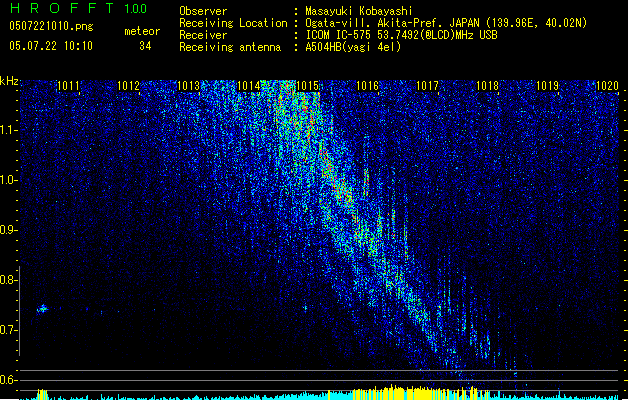Click the 1018 time axis marker

(x=487, y=86)
